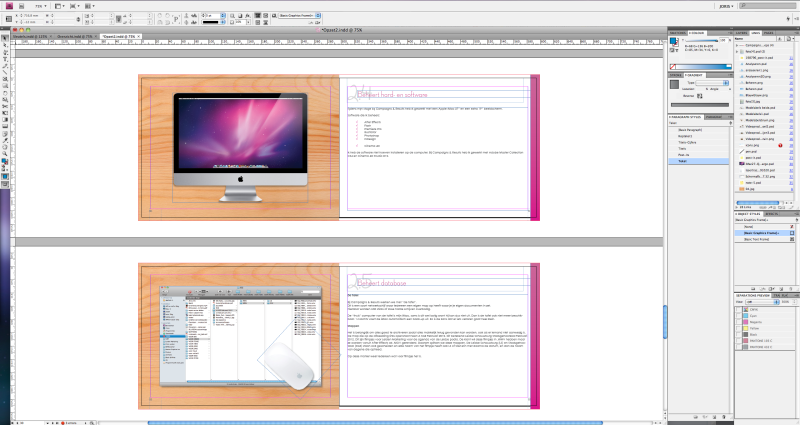The width and height of the screenshot is (800, 425).
Task: Click the search field in the application bar
Action: [x=769, y=6]
